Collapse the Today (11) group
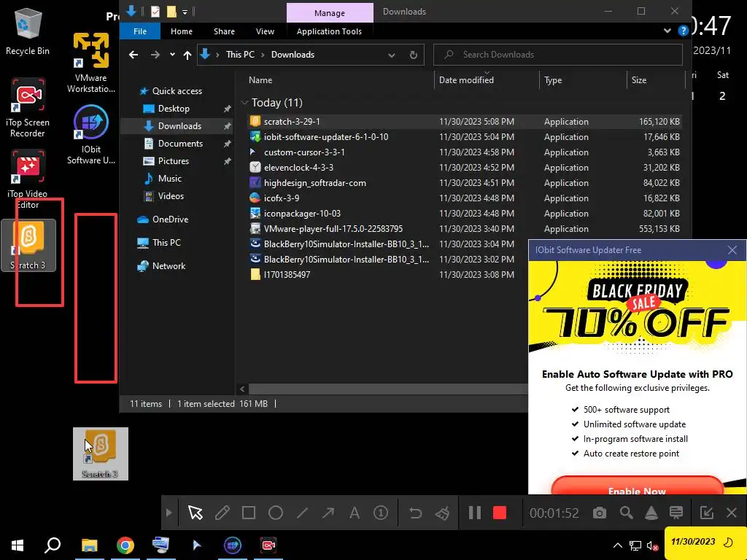This screenshot has height=560, width=747. [244, 102]
